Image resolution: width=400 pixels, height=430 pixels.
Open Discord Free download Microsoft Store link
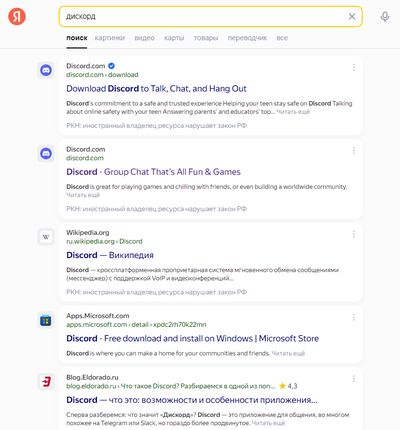[193, 339]
